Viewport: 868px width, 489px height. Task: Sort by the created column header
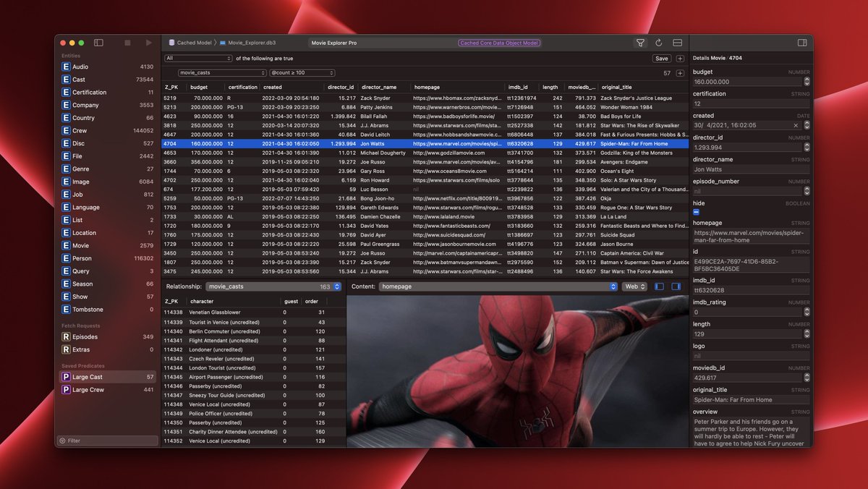pos(292,88)
